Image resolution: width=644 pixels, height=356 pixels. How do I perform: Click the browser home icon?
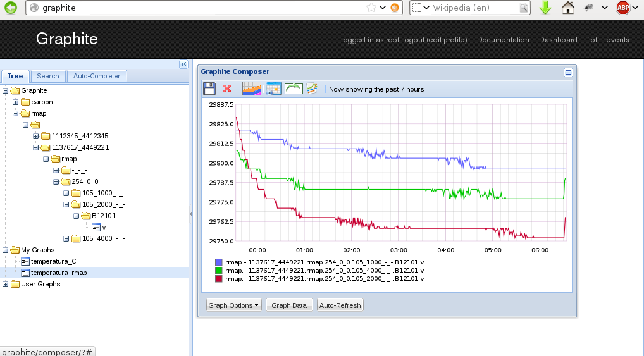pos(568,8)
